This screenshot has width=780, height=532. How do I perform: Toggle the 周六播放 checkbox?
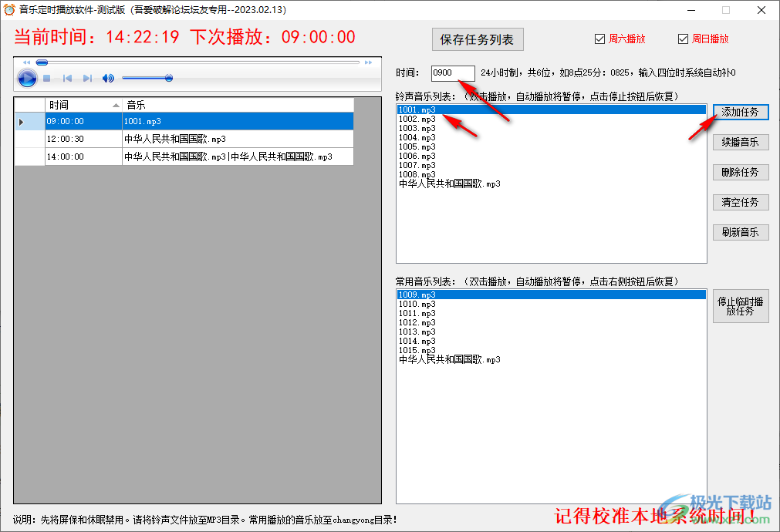599,39
